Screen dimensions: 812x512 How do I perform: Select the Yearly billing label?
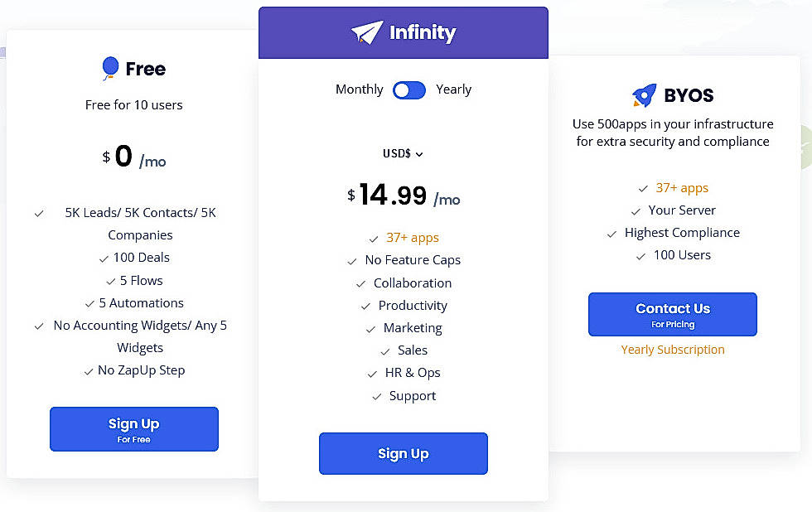(453, 89)
